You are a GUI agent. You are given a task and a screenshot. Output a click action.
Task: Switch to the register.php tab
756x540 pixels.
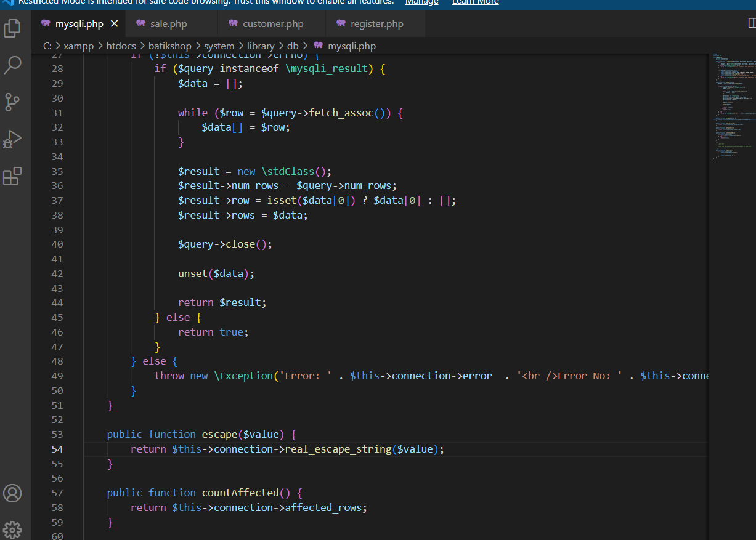point(376,24)
